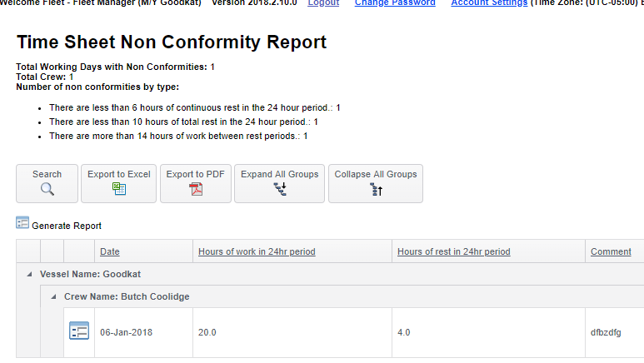Click the Generate Report icon
644x363 pixels.
[22, 222]
